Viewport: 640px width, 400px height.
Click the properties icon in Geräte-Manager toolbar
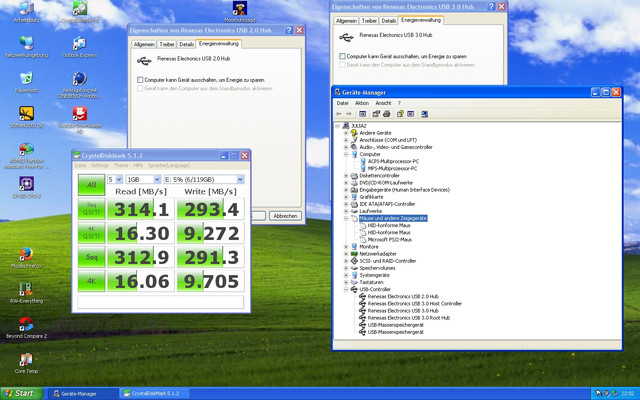tap(376, 114)
